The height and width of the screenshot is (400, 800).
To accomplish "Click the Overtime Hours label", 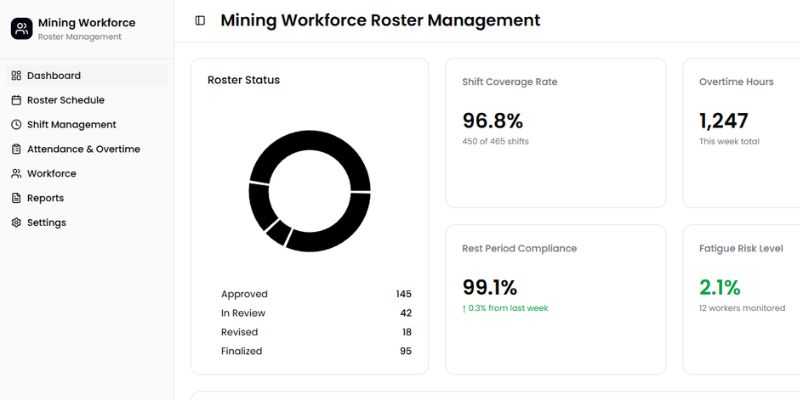I will click(736, 82).
